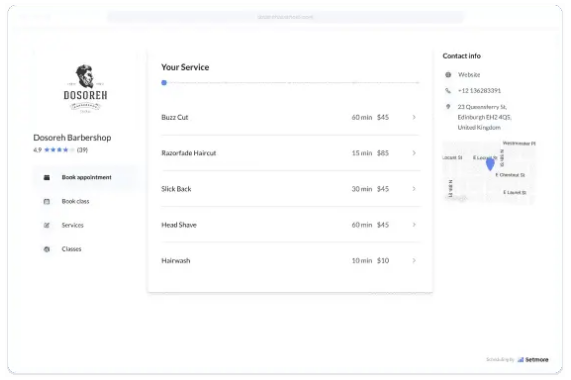Expand the Hairwash row chevron
Image resolution: width=571 pixels, height=380 pixels.
[414, 261]
